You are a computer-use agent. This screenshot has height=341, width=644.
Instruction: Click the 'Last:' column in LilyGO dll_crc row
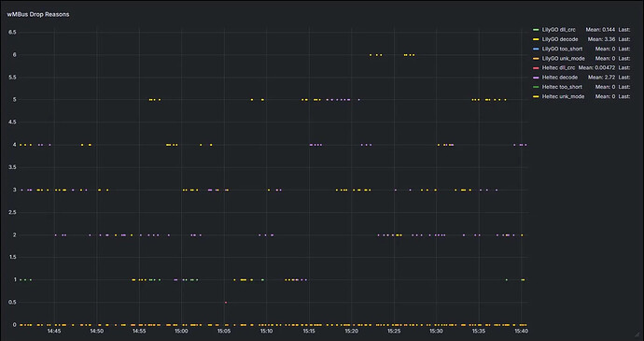[x=624, y=30]
